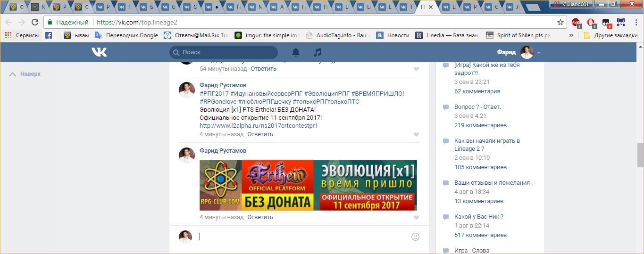Focus the Поиск search box
This screenshot has width=644, height=254.
point(224,52)
